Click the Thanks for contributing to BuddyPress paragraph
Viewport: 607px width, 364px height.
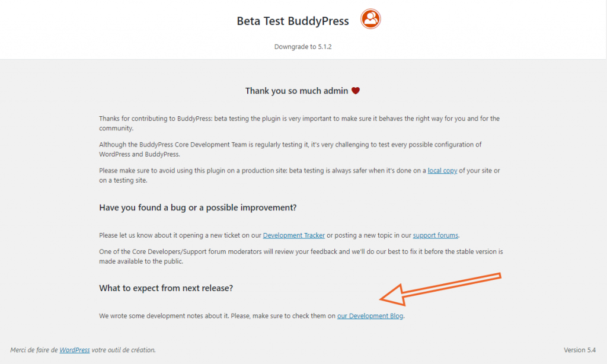[x=299, y=123]
